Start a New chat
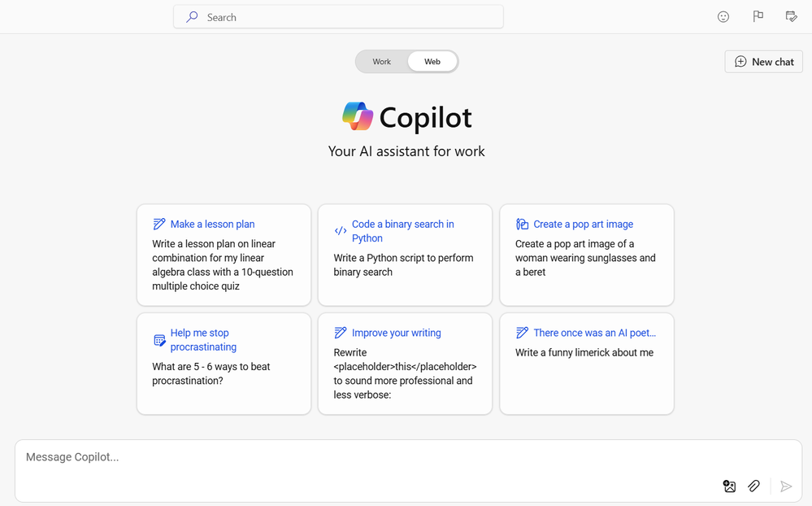Screen dimensions: 812x506 click(x=763, y=62)
